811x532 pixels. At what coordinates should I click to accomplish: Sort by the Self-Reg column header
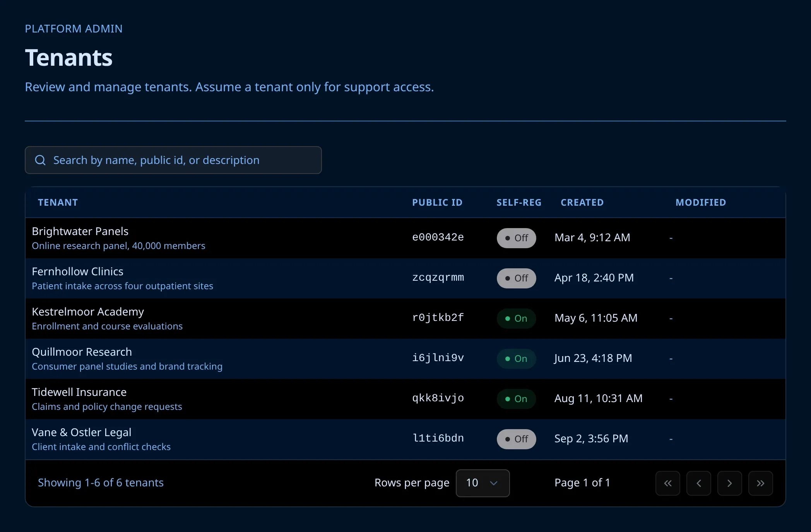(519, 203)
